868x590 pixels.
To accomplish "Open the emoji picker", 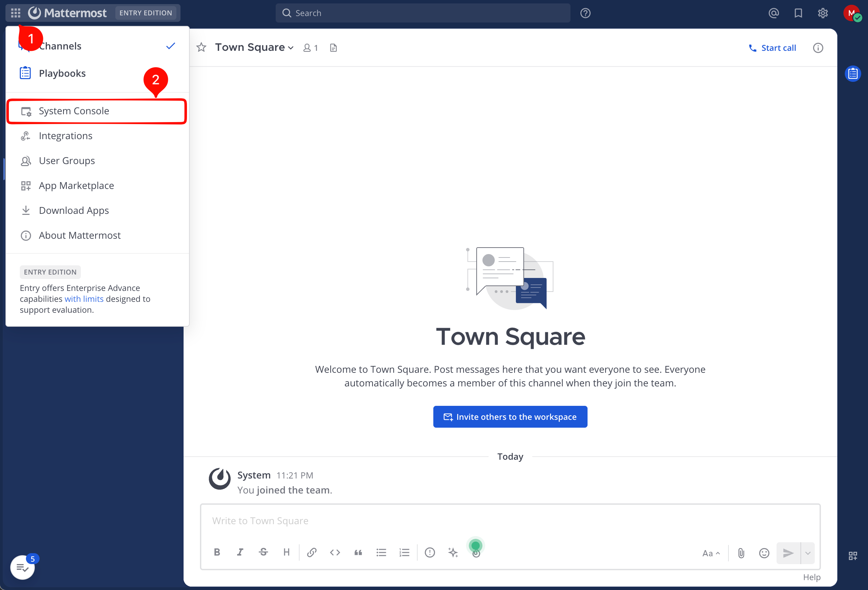I will [764, 553].
